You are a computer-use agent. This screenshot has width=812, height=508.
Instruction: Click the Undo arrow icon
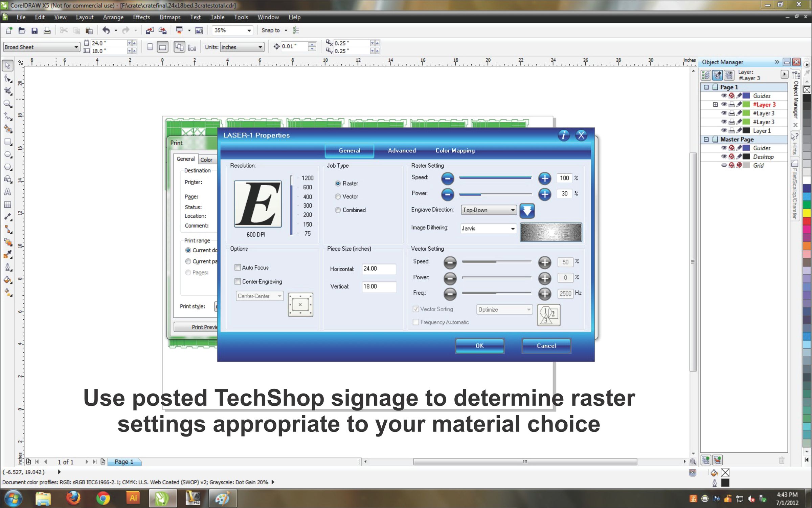106,30
